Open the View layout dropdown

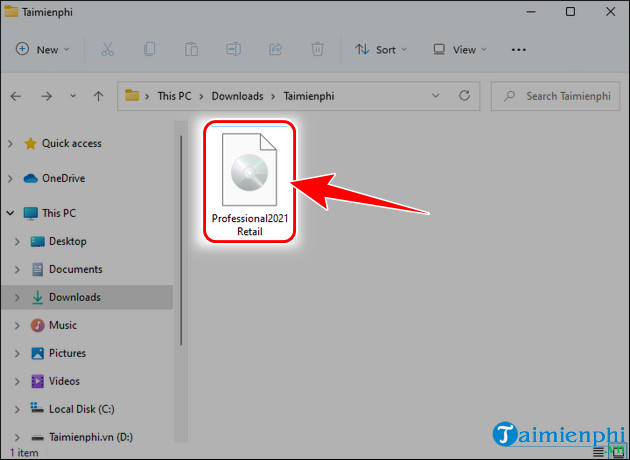coord(460,49)
